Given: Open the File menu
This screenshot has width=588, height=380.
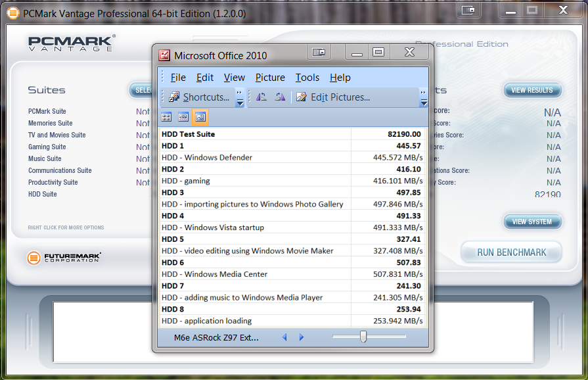Looking at the screenshot, I should pos(178,78).
